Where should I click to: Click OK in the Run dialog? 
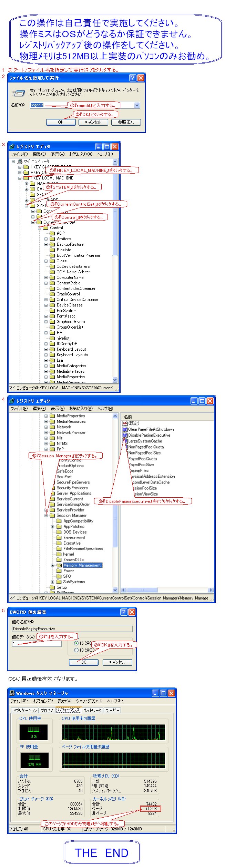[x=61, y=122]
